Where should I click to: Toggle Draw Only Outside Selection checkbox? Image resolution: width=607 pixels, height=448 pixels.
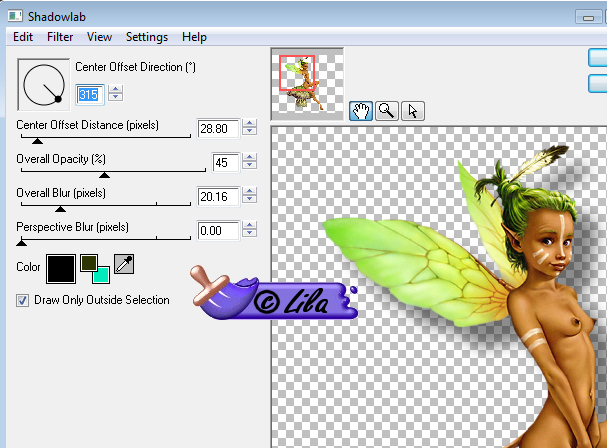click(x=22, y=300)
